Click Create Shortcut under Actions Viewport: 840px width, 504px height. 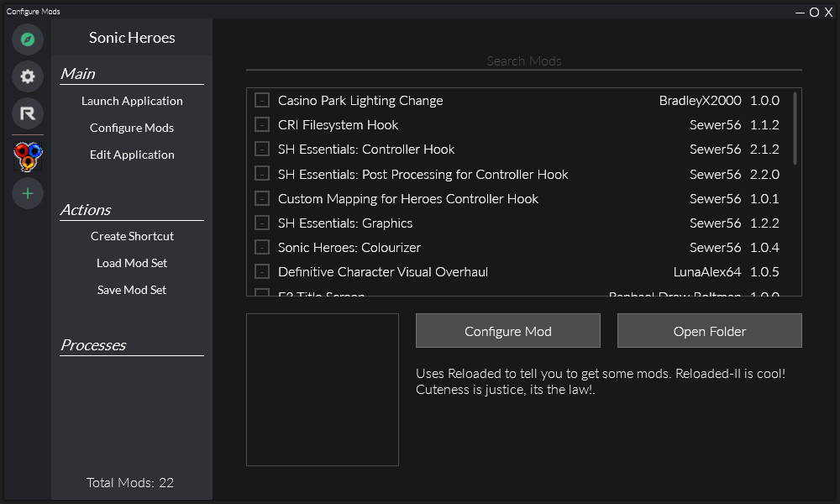click(x=132, y=236)
